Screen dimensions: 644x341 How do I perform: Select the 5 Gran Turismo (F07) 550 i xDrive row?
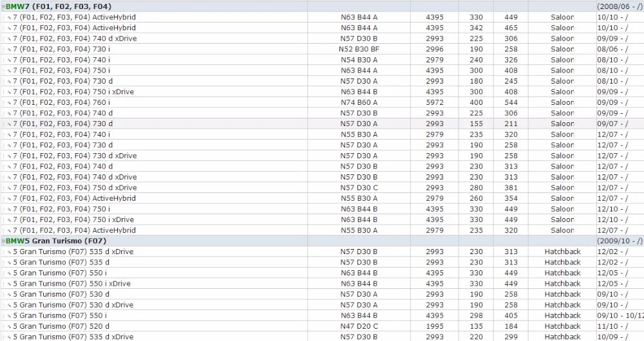322,284
